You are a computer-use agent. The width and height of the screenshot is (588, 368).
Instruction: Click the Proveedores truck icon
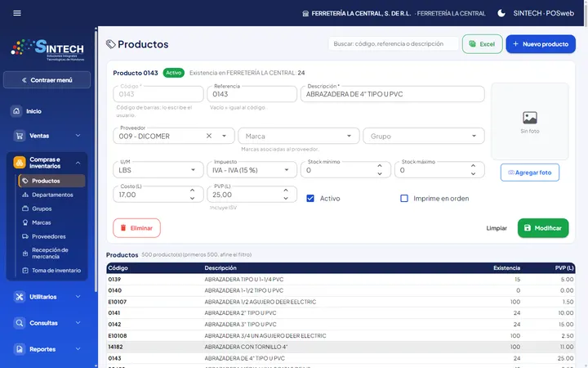[25, 236]
